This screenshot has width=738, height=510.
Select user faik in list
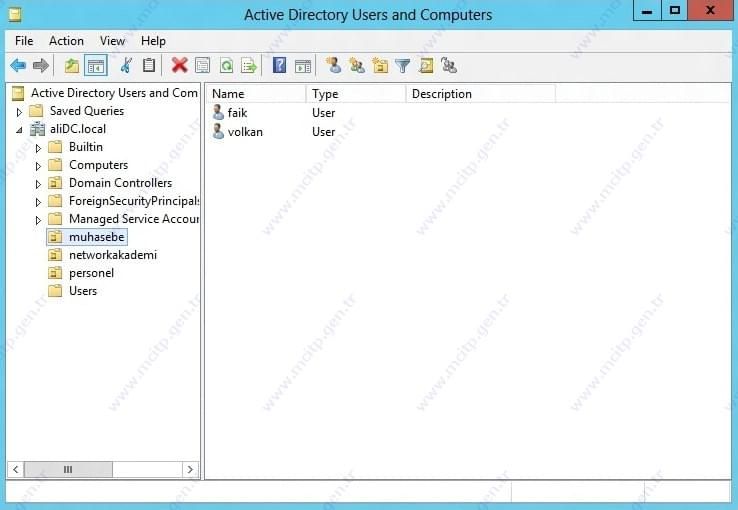click(x=237, y=112)
